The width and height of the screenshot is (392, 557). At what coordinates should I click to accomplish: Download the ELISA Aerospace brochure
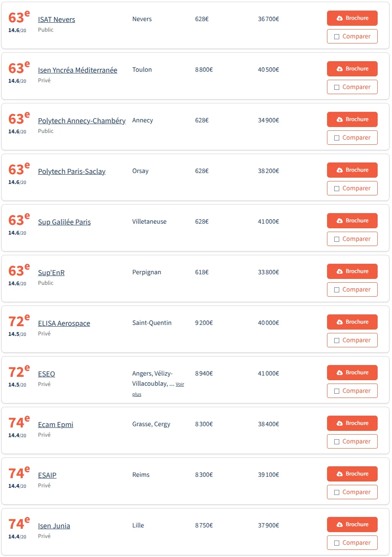point(352,322)
